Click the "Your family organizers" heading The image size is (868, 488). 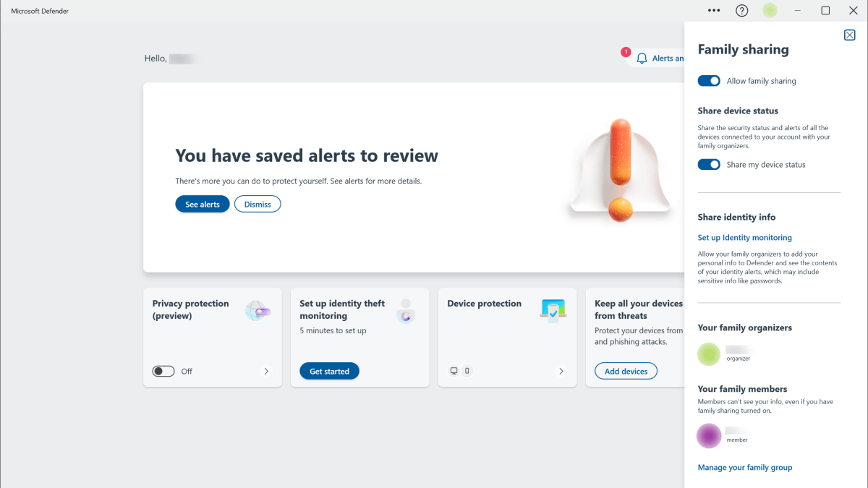click(744, 328)
